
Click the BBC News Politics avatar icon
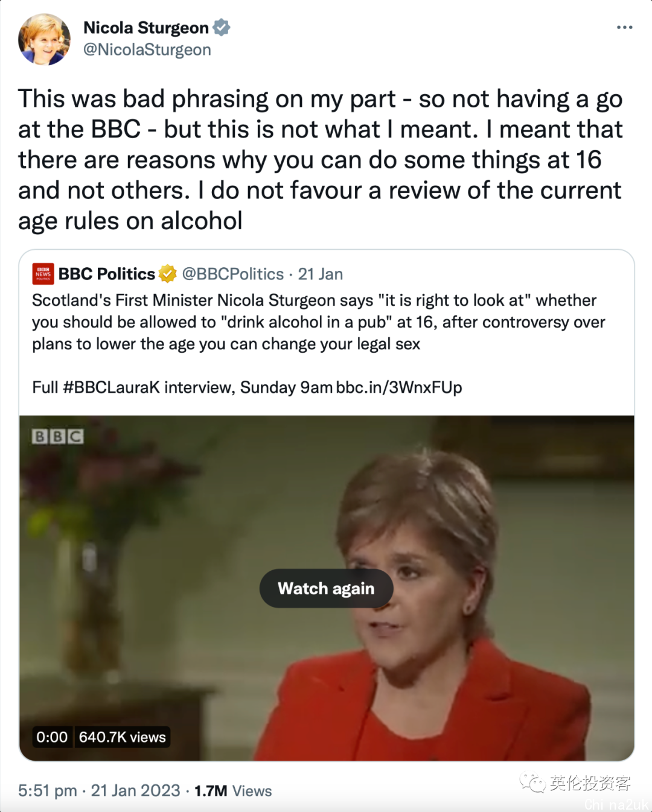click(x=43, y=274)
